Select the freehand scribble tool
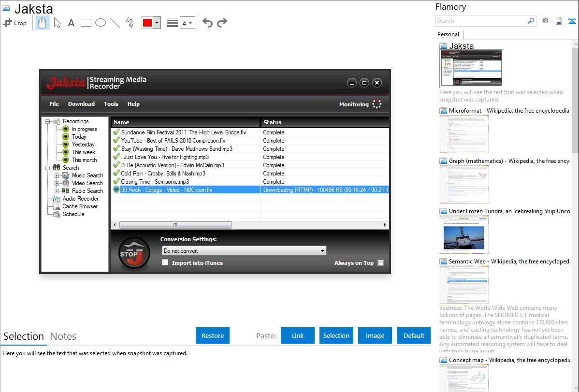This screenshot has height=392, width=579. point(130,23)
